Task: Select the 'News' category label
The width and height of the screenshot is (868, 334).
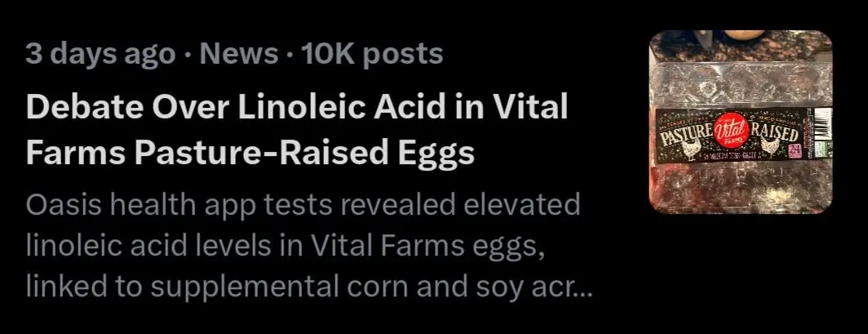Action: 238,53
